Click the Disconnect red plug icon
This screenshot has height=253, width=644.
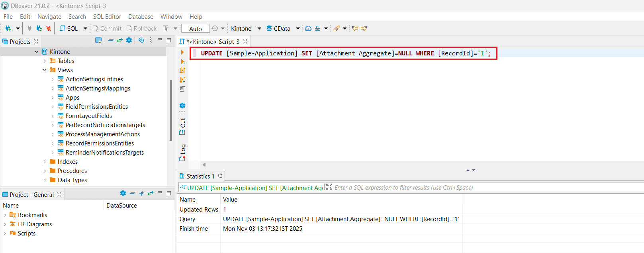click(x=49, y=28)
